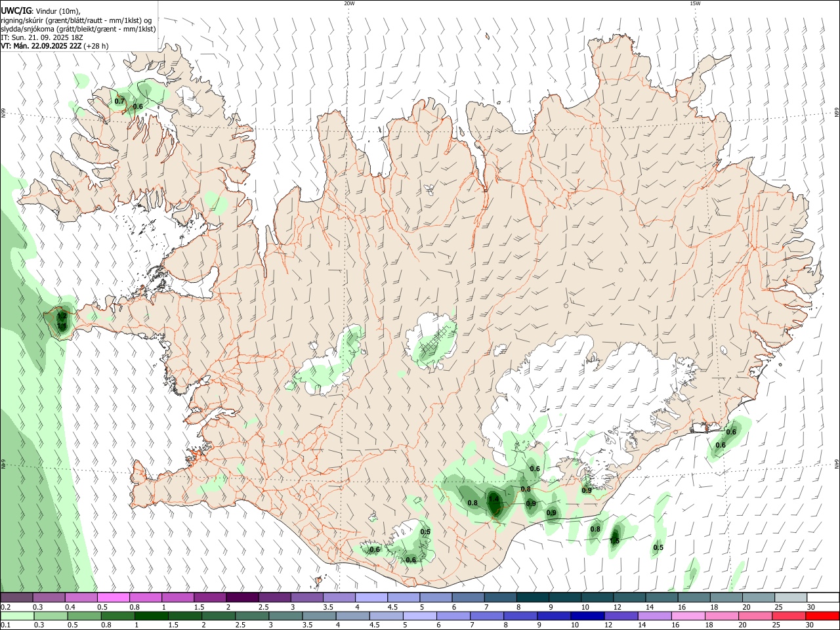Image resolution: width=840 pixels, height=630 pixels.
Task: Select the snow legend swatch labeled 12
Action: (x=628, y=598)
